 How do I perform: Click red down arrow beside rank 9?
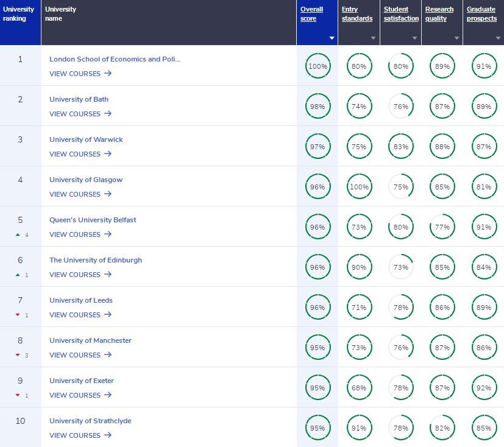coord(18,395)
